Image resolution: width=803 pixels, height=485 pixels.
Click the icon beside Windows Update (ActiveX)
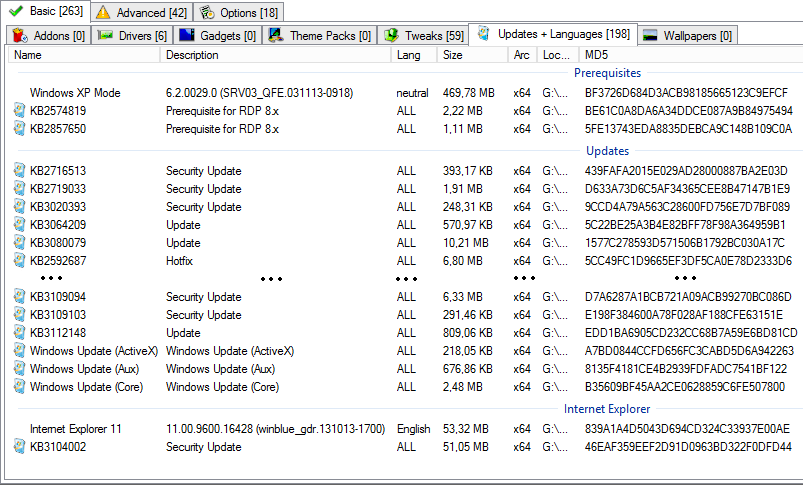19,351
